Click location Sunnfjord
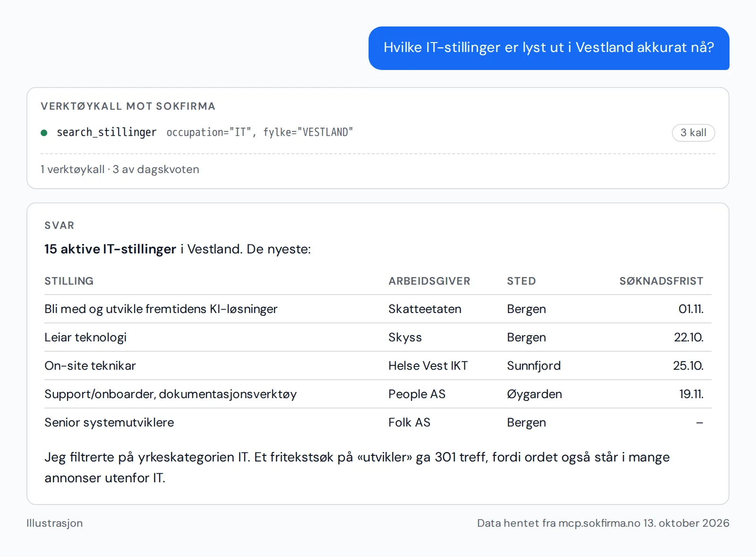The width and height of the screenshot is (756, 557). pos(533,366)
